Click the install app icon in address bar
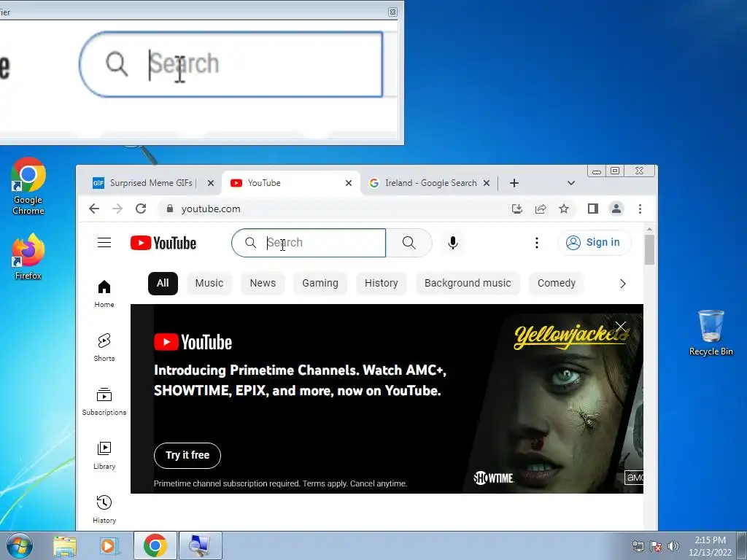The height and width of the screenshot is (560, 747). click(517, 209)
